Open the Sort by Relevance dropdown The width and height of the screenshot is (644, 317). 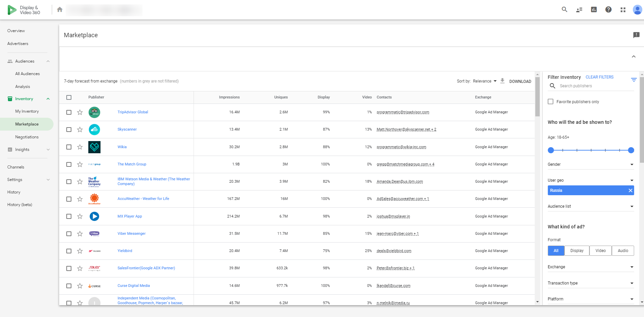coord(484,81)
